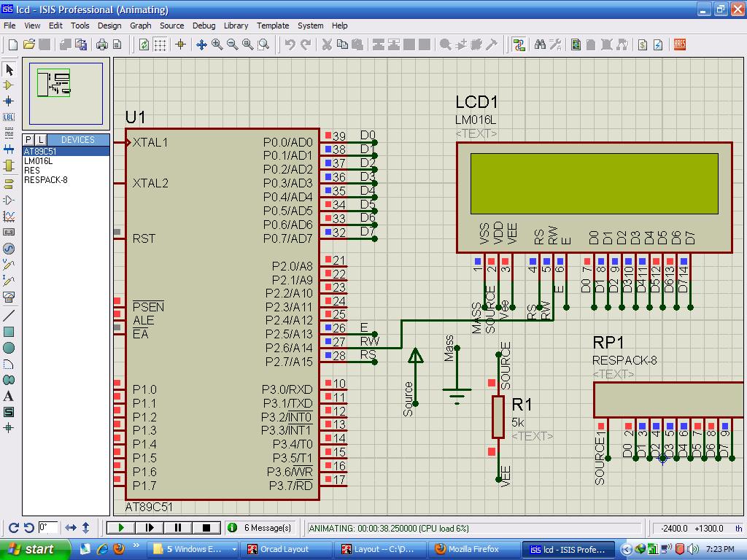Click the Electrical Rule Check icon
The width and height of the screenshot is (747, 560).
pyautogui.click(x=658, y=44)
